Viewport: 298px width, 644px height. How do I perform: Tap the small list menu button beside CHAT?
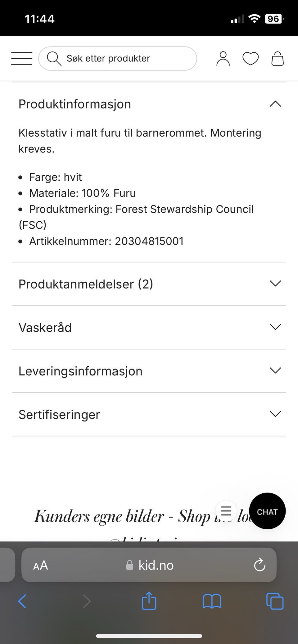(226, 511)
